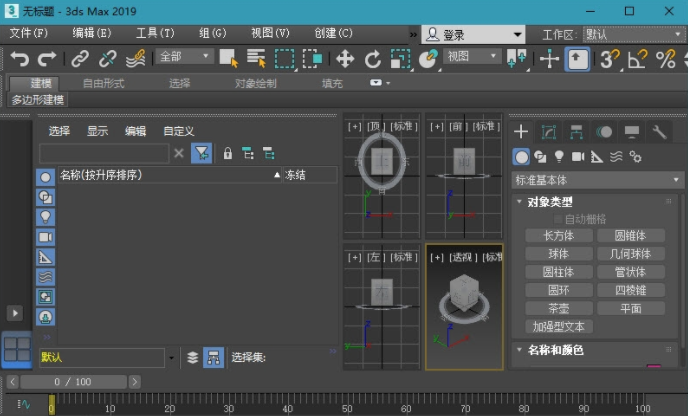Switch to the 自由形式 ribbon tab

(103, 83)
